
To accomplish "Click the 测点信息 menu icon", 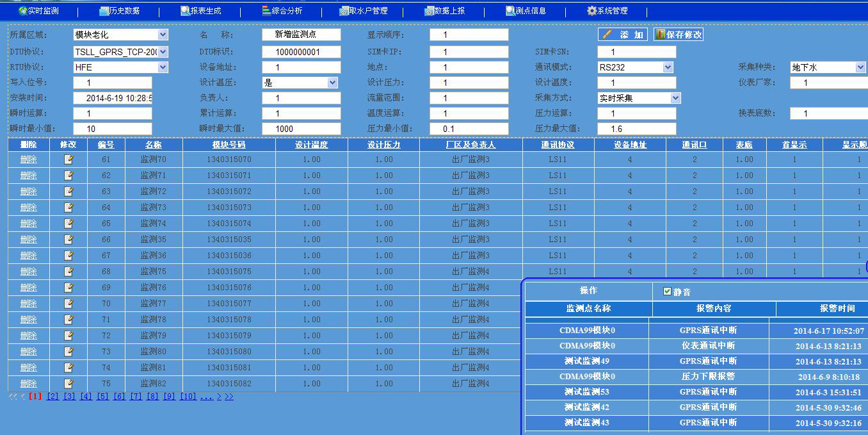I will 510,11.
